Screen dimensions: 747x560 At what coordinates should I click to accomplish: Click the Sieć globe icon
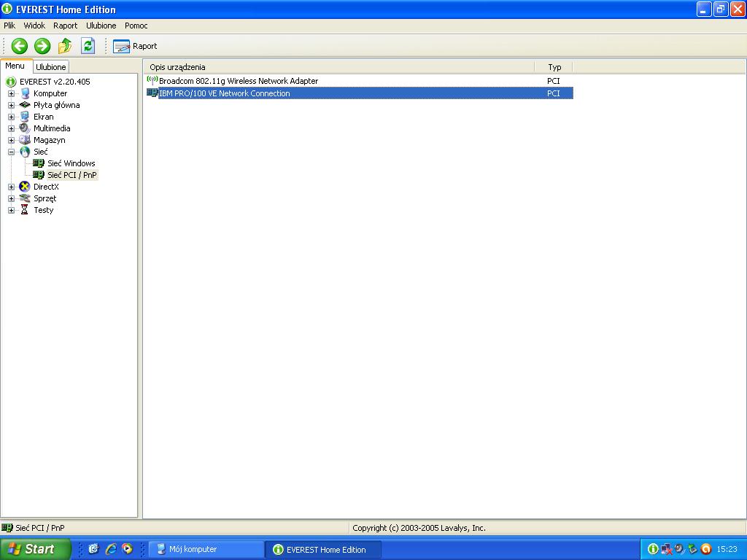tap(25, 152)
